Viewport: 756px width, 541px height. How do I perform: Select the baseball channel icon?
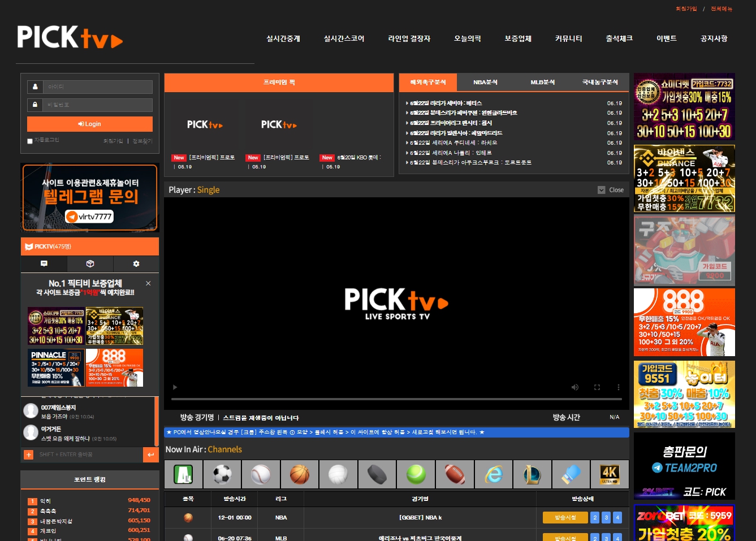tap(261, 474)
